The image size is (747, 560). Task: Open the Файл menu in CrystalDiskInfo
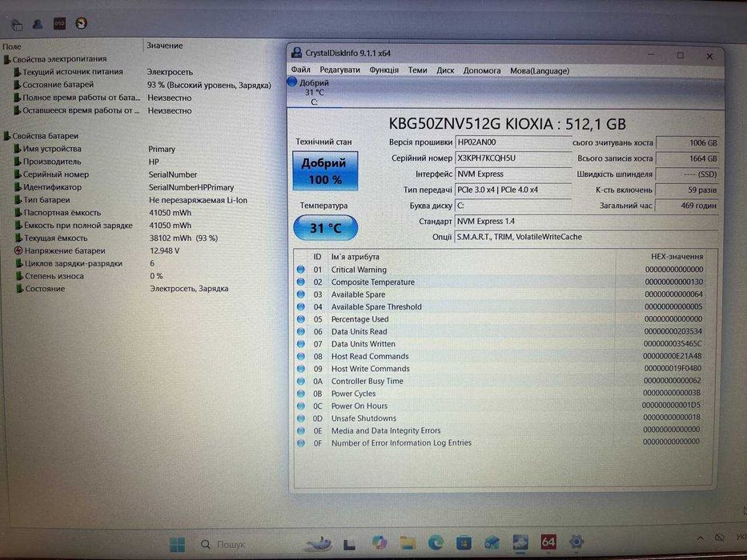300,70
